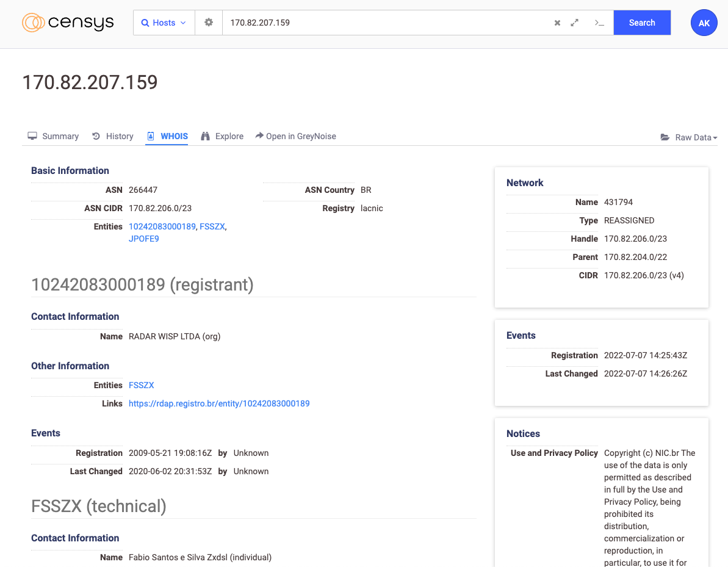The height and width of the screenshot is (567, 728).
Task: Select Parent value 170.82.204.0/22
Action: [636, 257]
